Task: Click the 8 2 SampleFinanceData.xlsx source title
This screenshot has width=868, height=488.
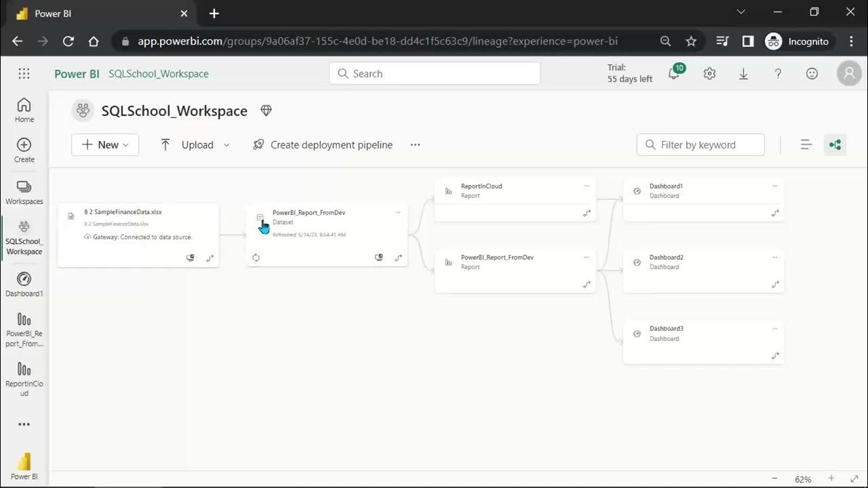Action: pos(123,211)
